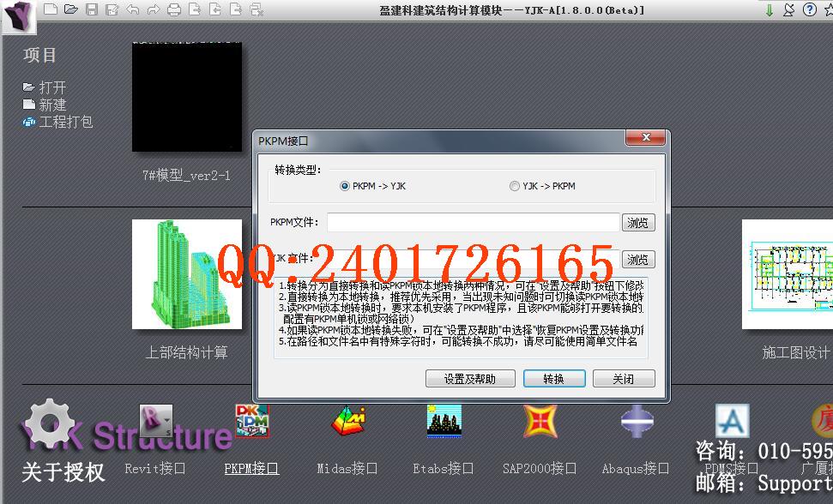Click the 设置及帮助 button

pyautogui.click(x=470, y=379)
